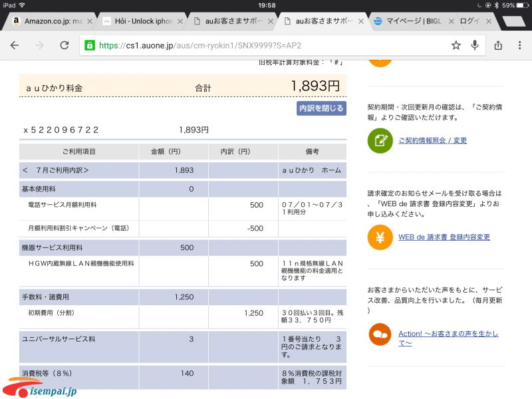Start voice search with the microphone
532x399 pixels.
point(475,45)
